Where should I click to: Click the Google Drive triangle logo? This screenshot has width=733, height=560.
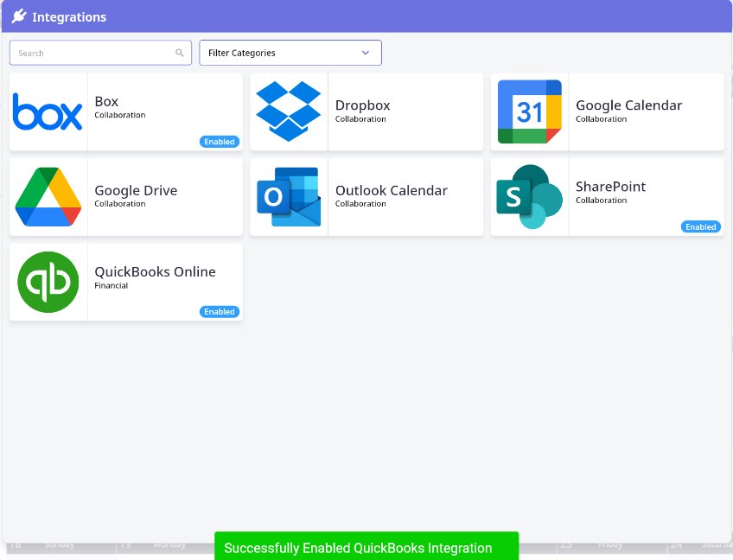pos(48,197)
